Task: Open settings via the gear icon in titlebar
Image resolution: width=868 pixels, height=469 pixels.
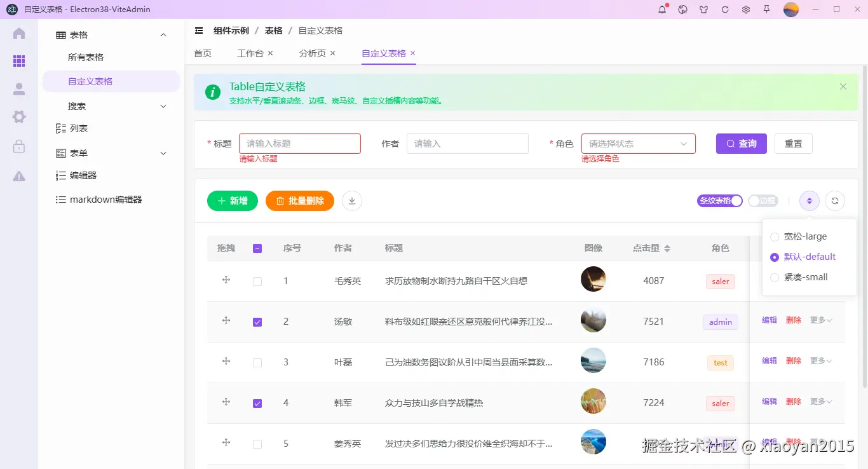Action: pyautogui.click(x=745, y=9)
